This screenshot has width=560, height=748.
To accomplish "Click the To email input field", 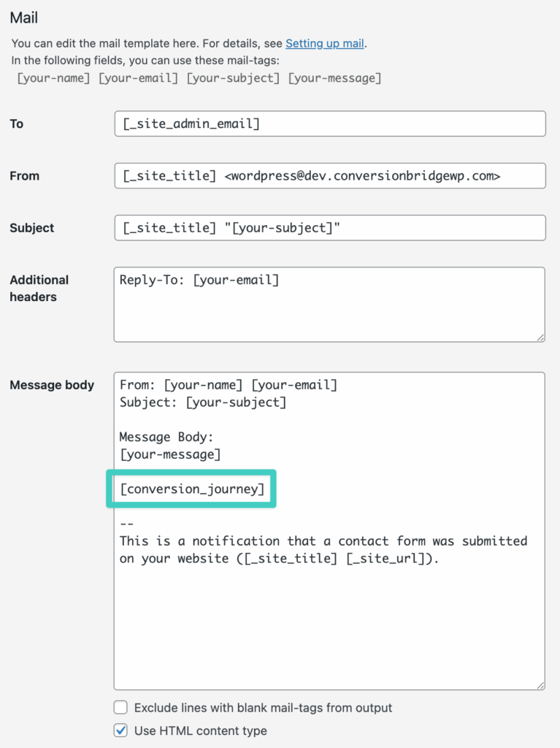I will [x=329, y=123].
